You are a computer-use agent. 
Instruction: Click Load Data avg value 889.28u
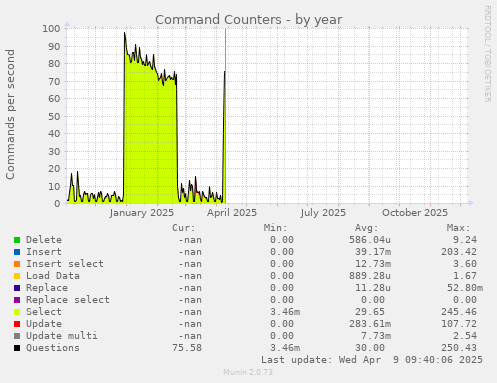coord(370,276)
